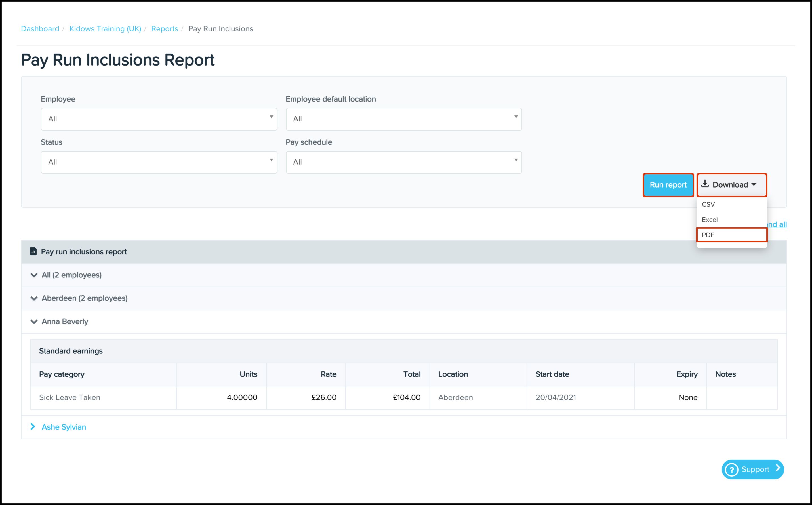Go to Dashboard via breadcrumb
This screenshot has width=812, height=505.
click(40, 29)
